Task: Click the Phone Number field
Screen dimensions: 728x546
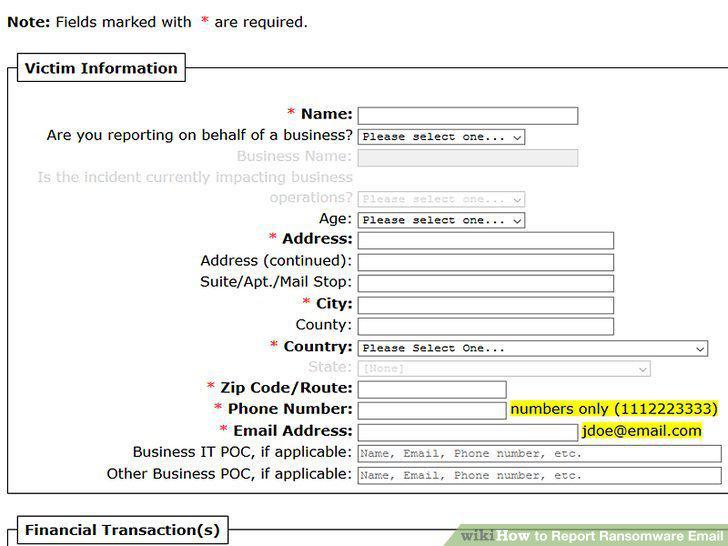Action: coord(432,410)
